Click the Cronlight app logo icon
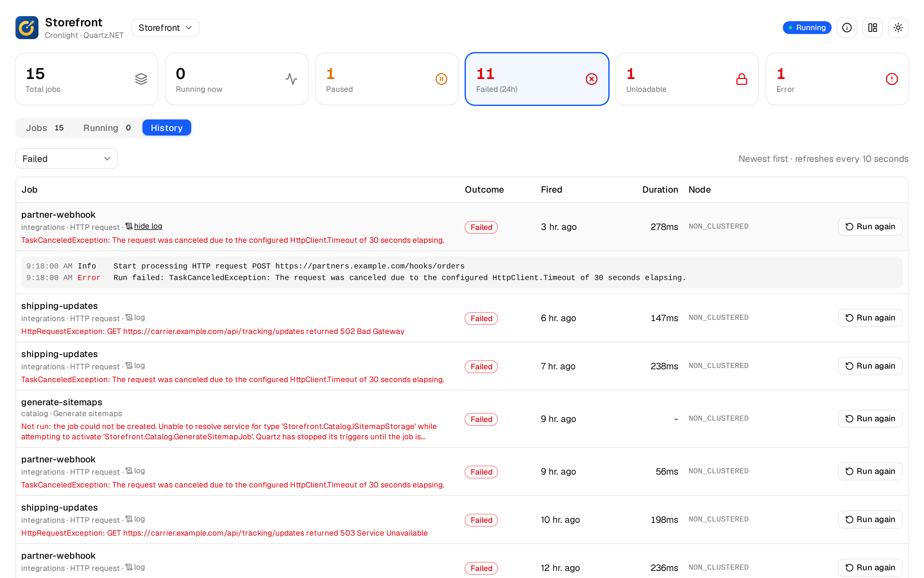This screenshot has height=578, width=924. [27, 28]
